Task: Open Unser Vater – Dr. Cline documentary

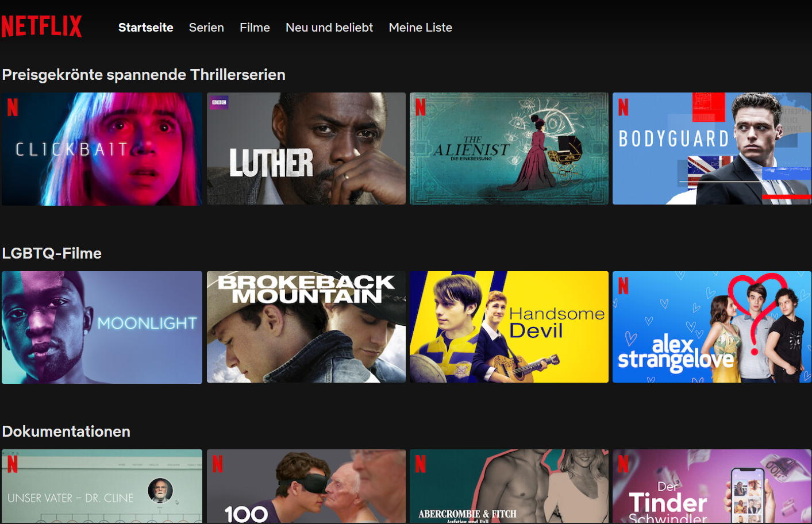Action: point(102,486)
